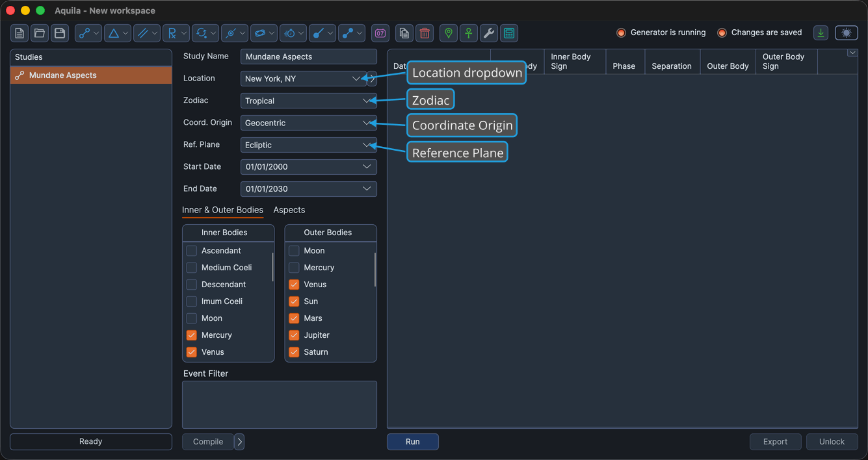Toggle the sun theme button

coord(847,33)
